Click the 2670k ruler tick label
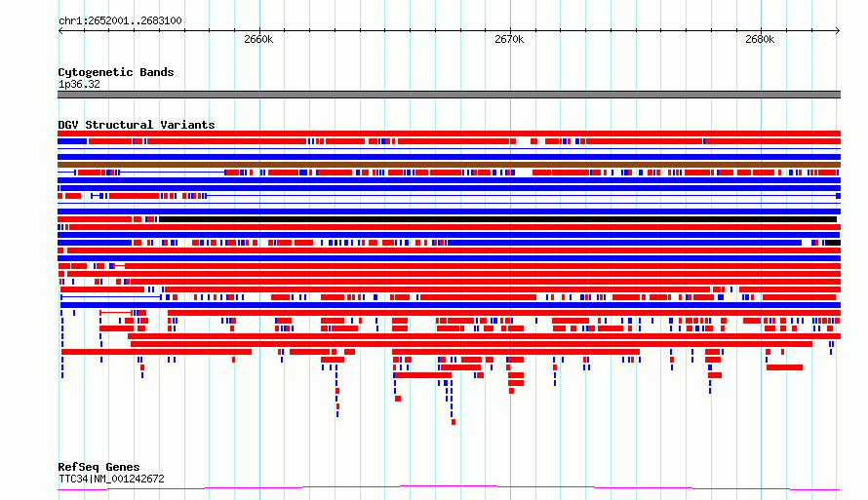The width and height of the screenshot is (868, 500). [509, 39]
